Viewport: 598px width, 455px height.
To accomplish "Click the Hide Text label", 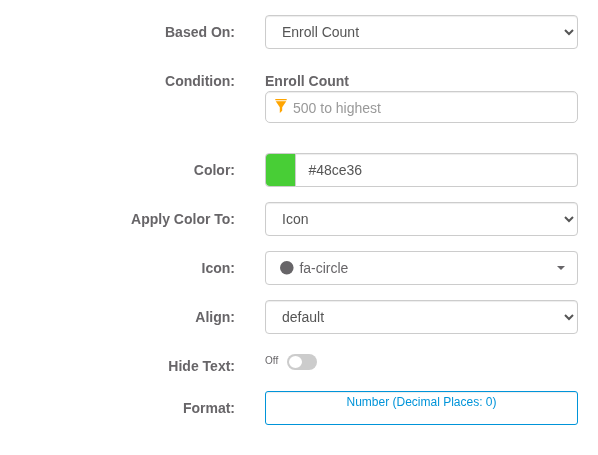I will pyautogui.click(x=201, y=366).
